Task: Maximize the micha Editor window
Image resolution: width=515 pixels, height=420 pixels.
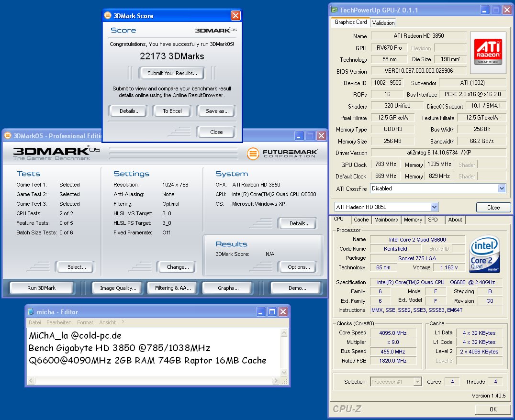Action: click(272, 311)
